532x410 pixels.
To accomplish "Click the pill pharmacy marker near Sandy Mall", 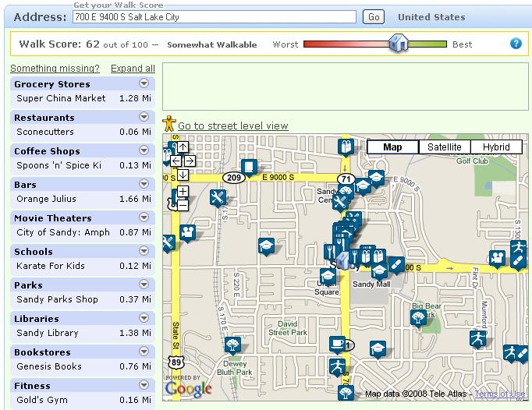I will 395,265.
